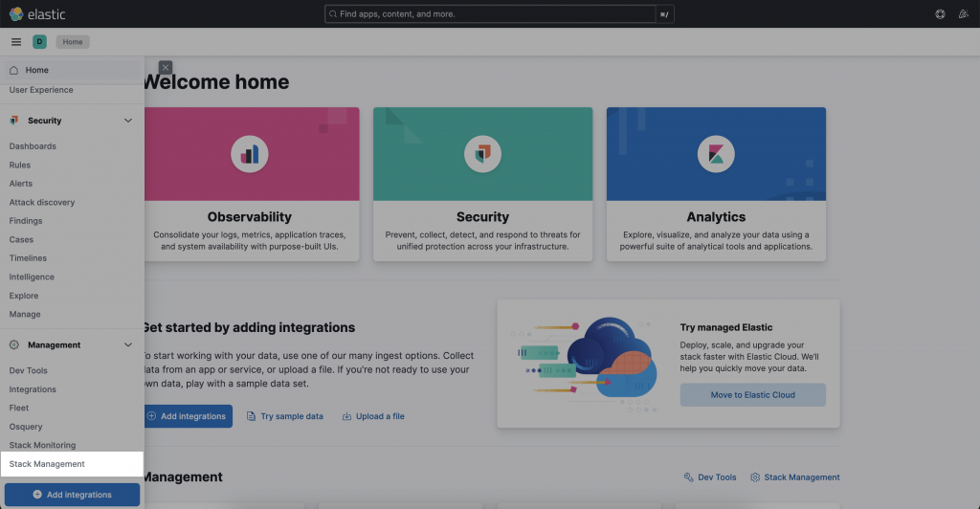The width and height of the screenshot is (980, 509).
Task: Collapse the Security section chevron
Action: (x=128, y=121)
